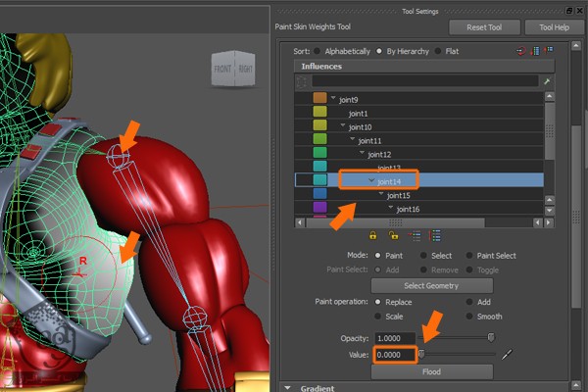Click the invert-selection list icon beside the open padlock
The height and width of the screenshot is (392, 588).
[x=415, y=236]
